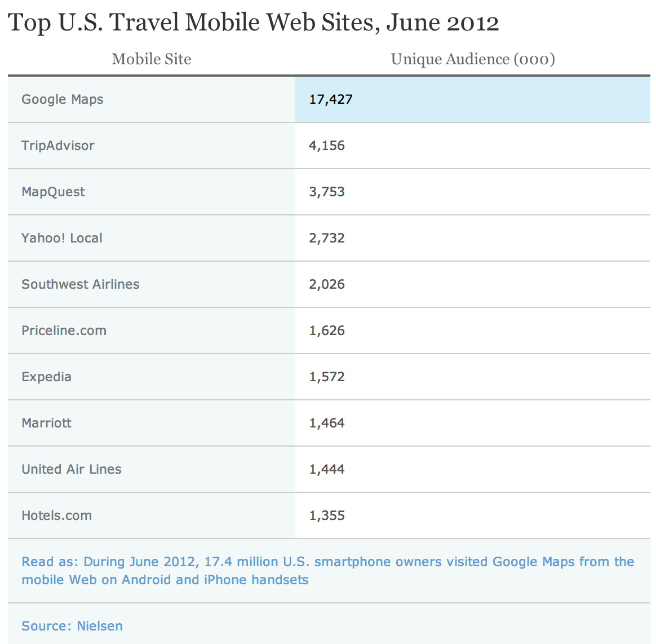Image resolution: width=656 pixels, height=644 pixels.
Task: Select the Priceline.com row label
Action: coord(64,331)
